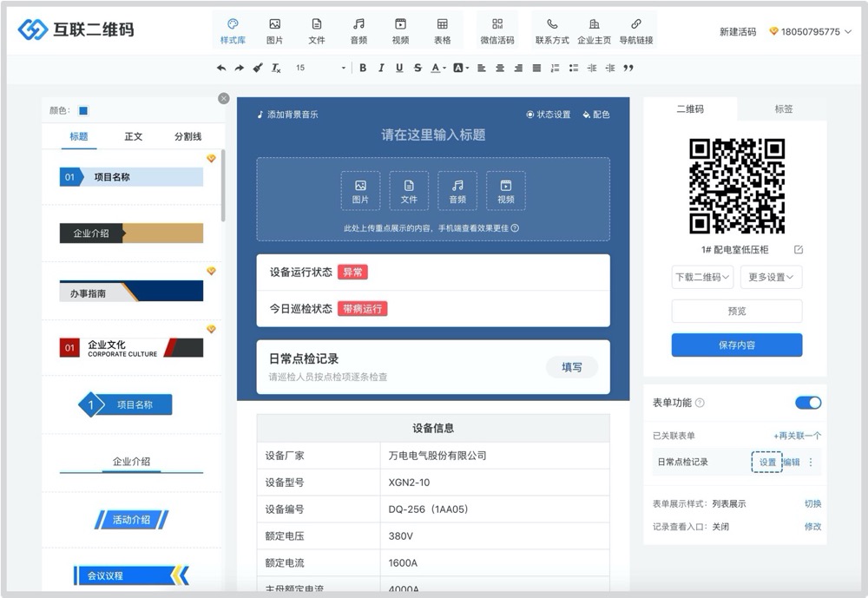Expand the 下载二维码 dropdown
Screen dimensions: 868x598
pyautogui.click(x=703, y=278)
